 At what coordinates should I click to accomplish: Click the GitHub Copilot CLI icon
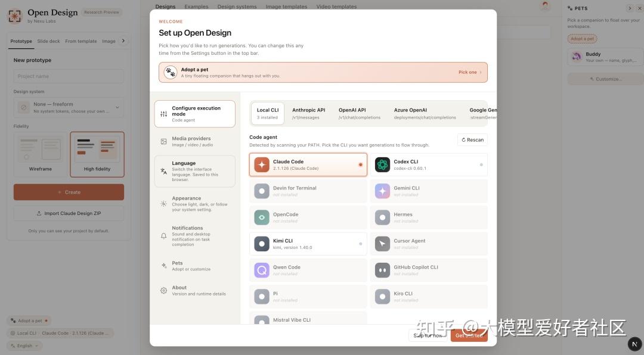coord(382,270)
